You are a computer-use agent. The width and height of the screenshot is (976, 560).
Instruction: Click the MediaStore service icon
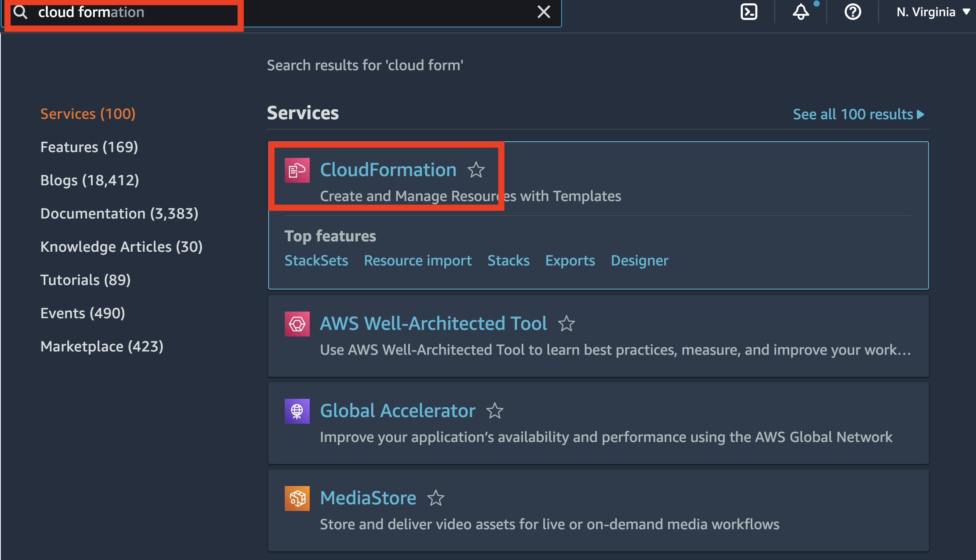[297, 499]
